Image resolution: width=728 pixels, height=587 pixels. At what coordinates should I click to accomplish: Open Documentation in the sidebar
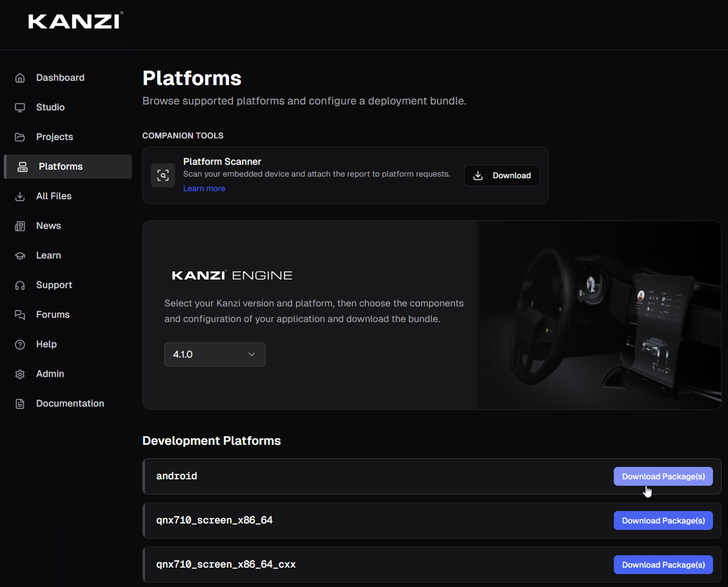(x=68, y=403)
